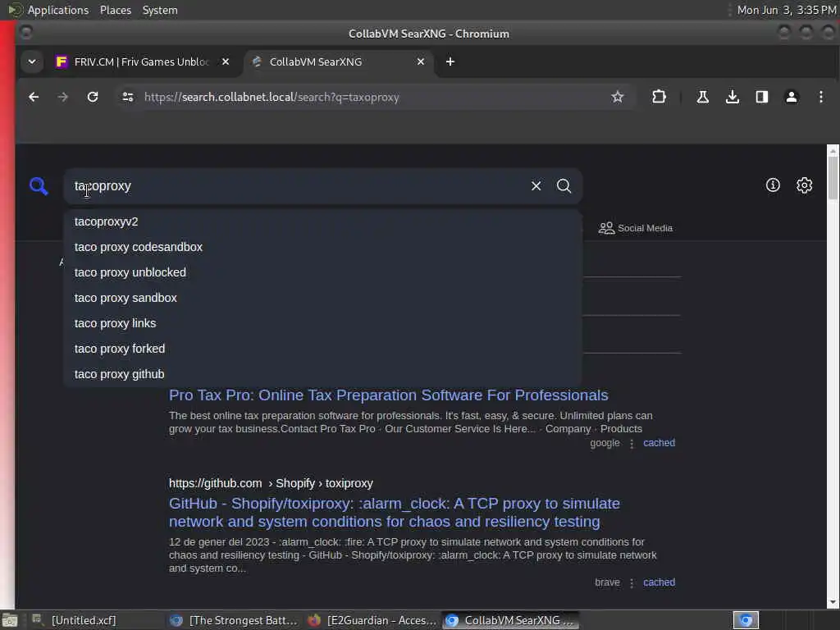This screenshot has width=840, height=630.
Task: Go back to the previous page
Action: (x=34, y=97)
